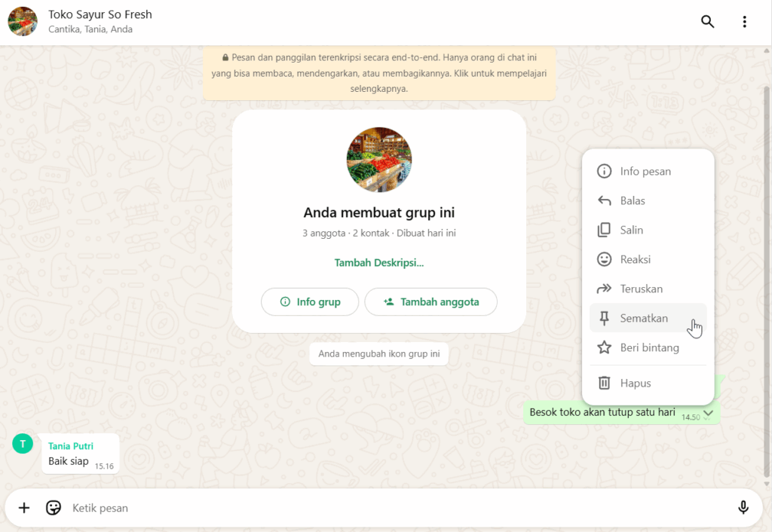Select Info pesan from context menu
The width and height of the screenshot is (772, 532).
tap(645, 171)
